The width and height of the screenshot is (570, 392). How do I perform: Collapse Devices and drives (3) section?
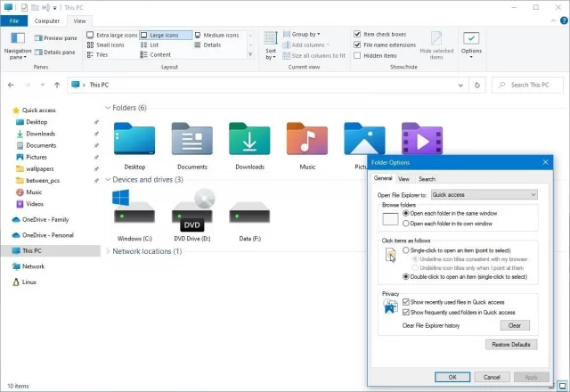pos(108,179)
